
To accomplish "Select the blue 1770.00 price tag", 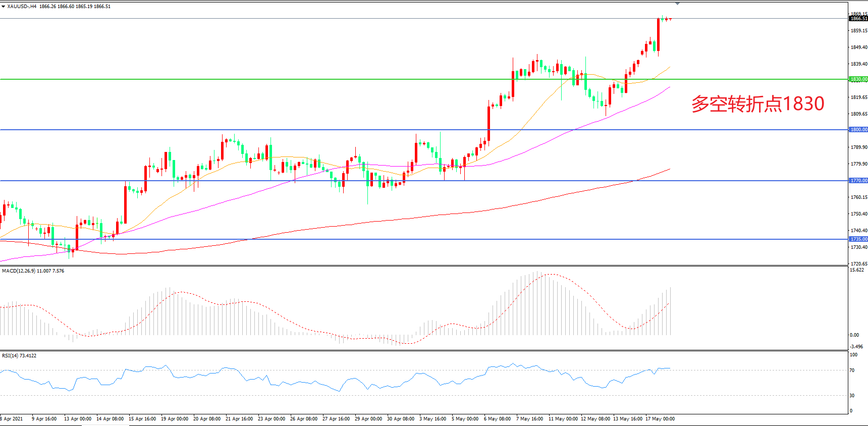I will click(858, 181).
